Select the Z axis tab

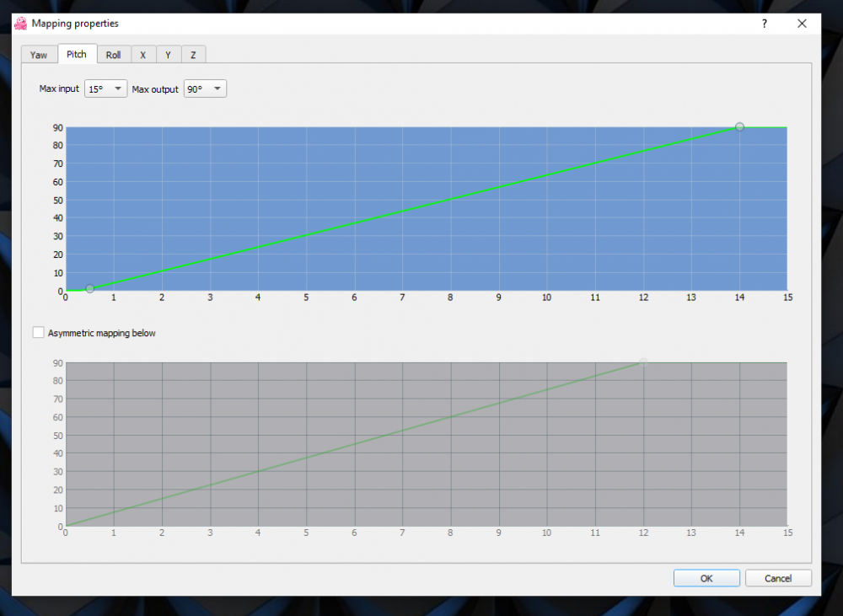coord(193,55)
